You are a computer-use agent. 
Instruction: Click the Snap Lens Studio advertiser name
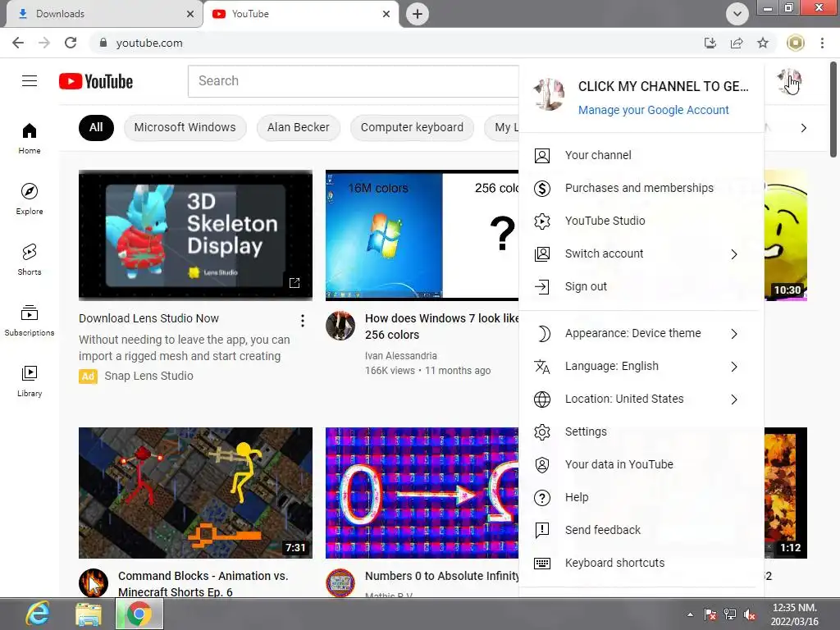(x=149, y=376)
